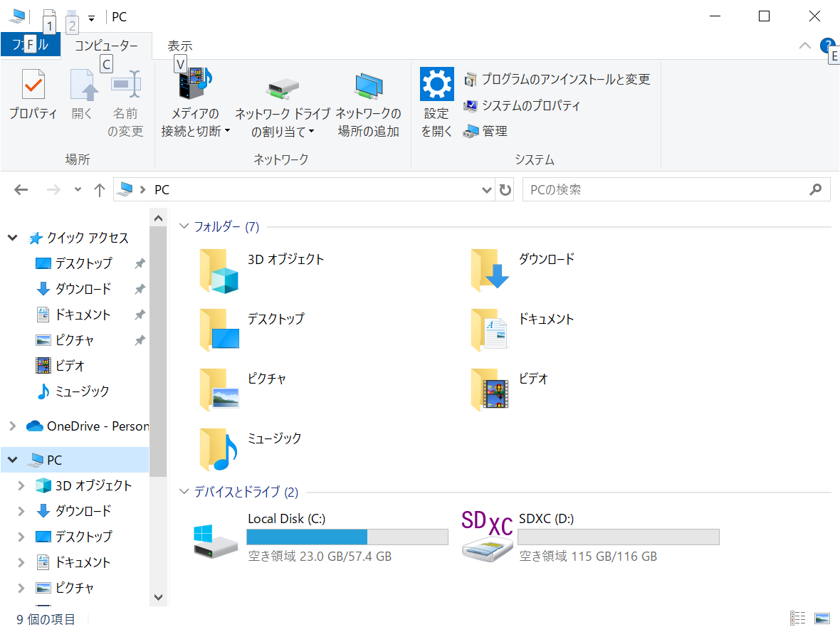Switch to large icons view
Image resolution: width=840 pixels, height=632 pixels.
point(821,618)
